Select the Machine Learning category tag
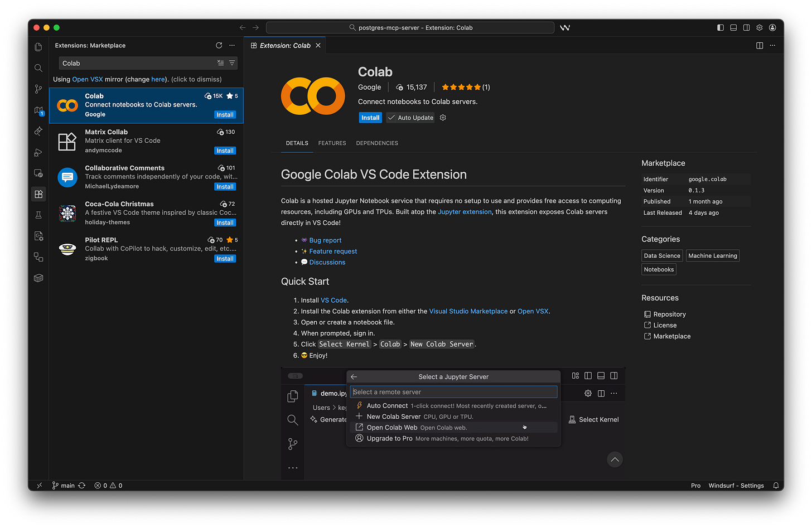Viewport: 812px width, 528px height. coord(713,256)
